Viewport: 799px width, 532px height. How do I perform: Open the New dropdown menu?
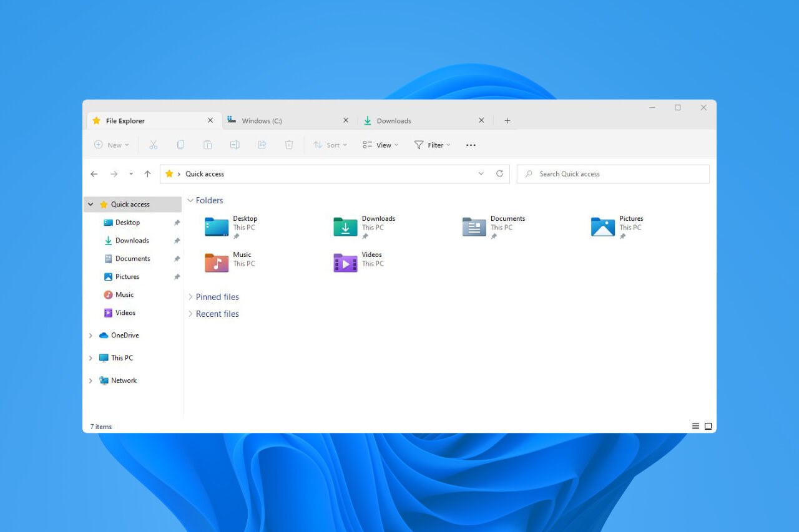coord(112,145)
